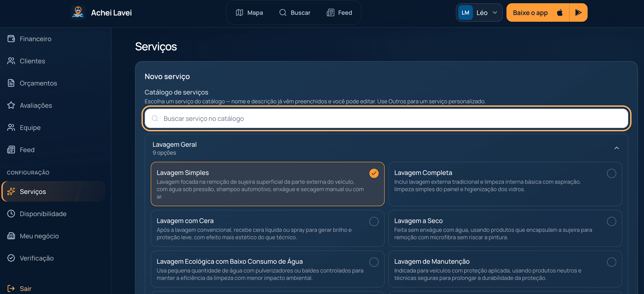644x294 pixels.
Task: Open the Feed tab in top navigation
Action: [x=339, y=12]
